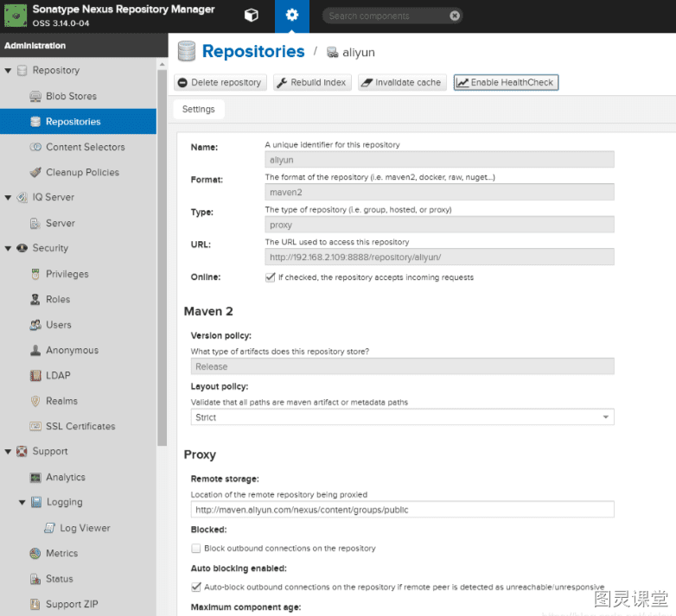This screenshot has width=676, height=616.
Task: Click the Name field with aliyun
Action: (439, 160)
